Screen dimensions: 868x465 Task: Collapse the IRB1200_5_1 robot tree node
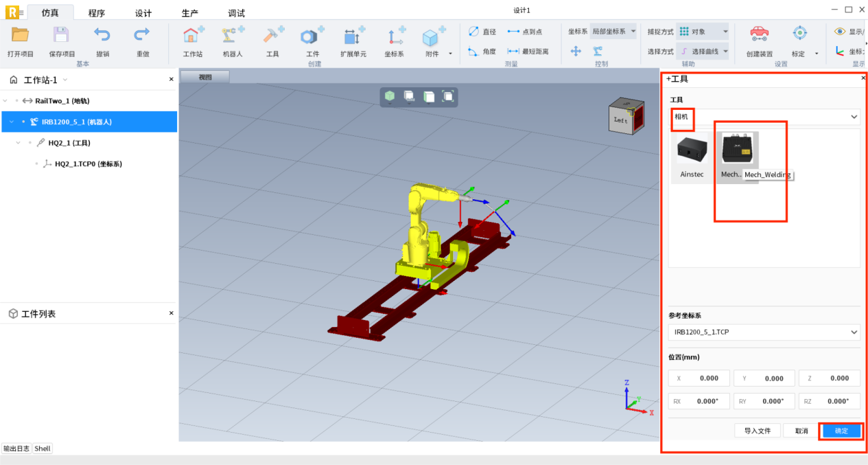click(12, 122)
